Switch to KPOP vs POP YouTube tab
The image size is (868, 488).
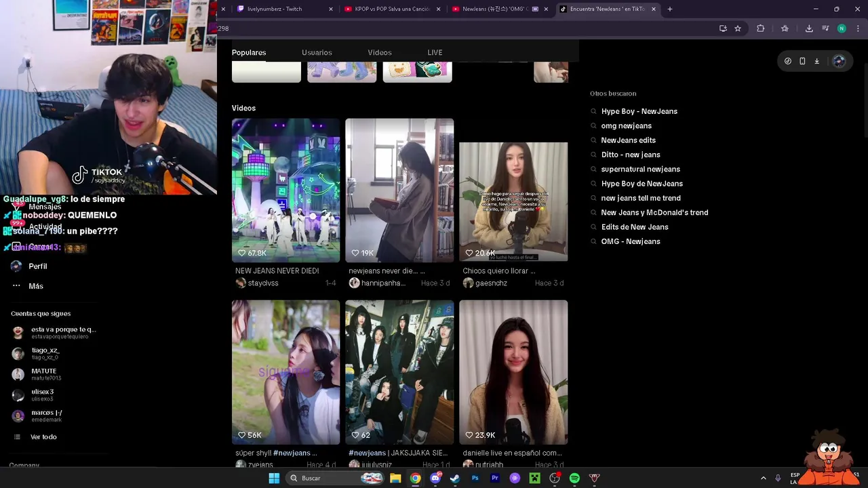393,9
